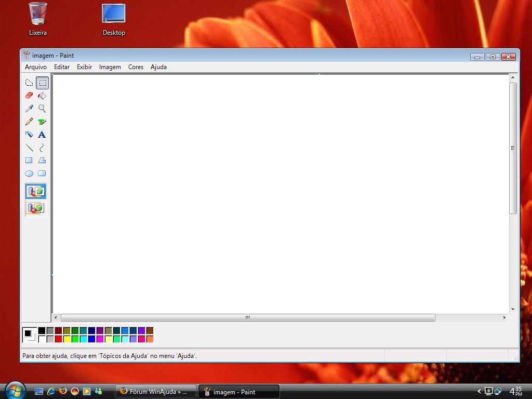532x399 pixels.
Task: Click the vertical scrollbar up arrow
Action: click(513, 78)
